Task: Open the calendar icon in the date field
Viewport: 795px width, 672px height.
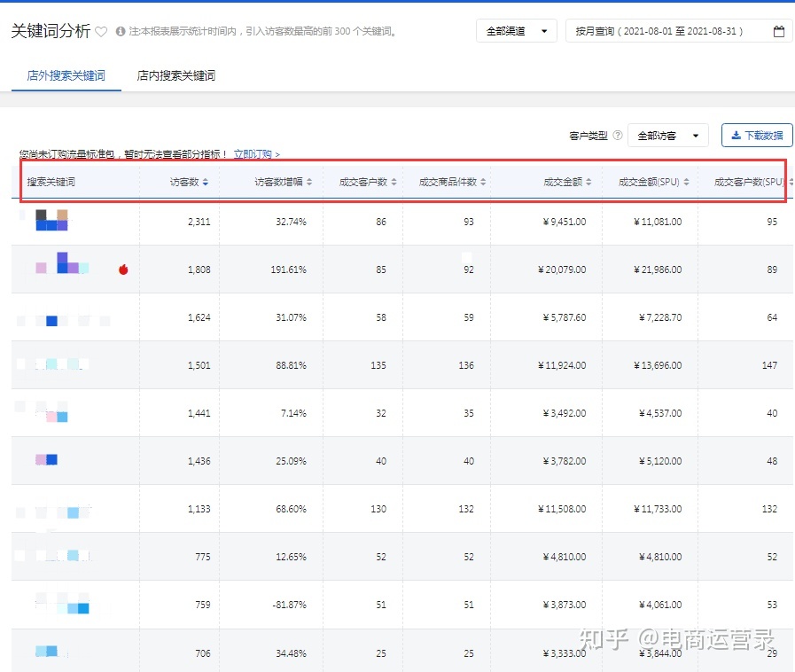Action: (779, 31)
